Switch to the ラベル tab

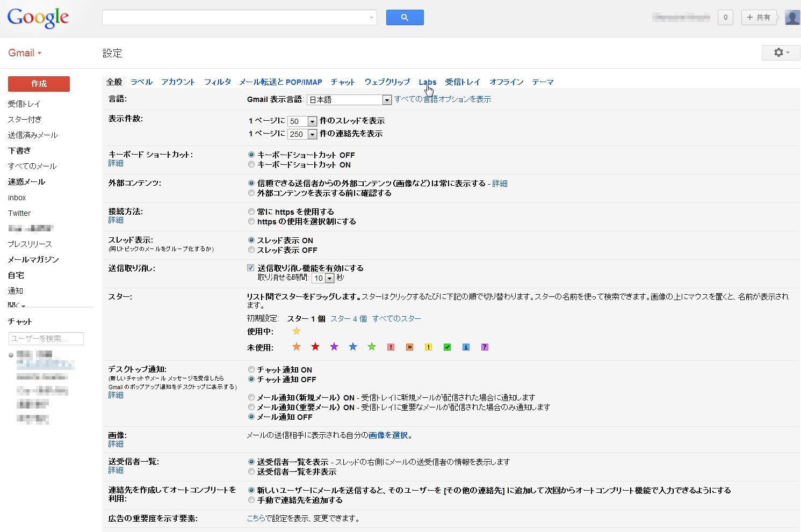(x=141, y=82)
